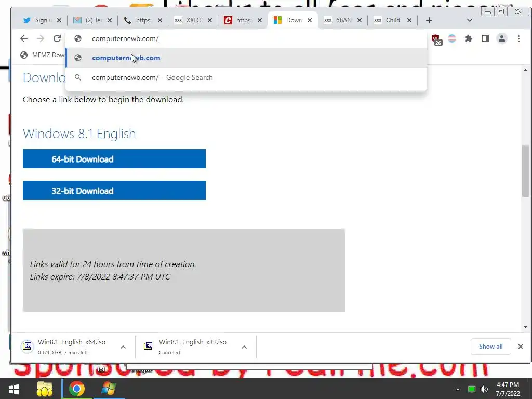Expand the tab search chevron
The width and height of the screenshot is (532, 399).
(x=470, y=20)
